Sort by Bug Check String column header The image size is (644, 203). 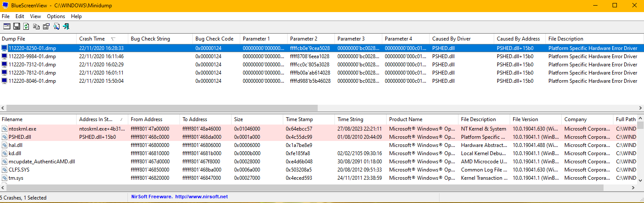click(161, 39)
